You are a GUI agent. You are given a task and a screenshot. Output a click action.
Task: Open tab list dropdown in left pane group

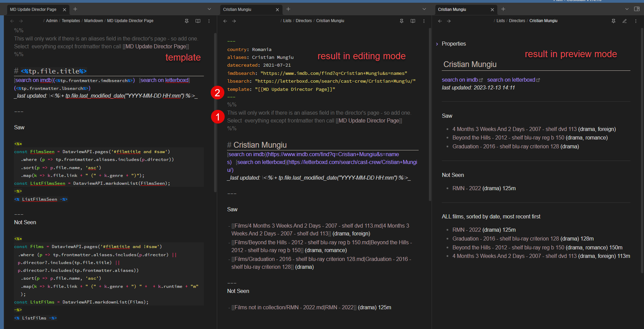pyautogui.click(x=209, y=9)
